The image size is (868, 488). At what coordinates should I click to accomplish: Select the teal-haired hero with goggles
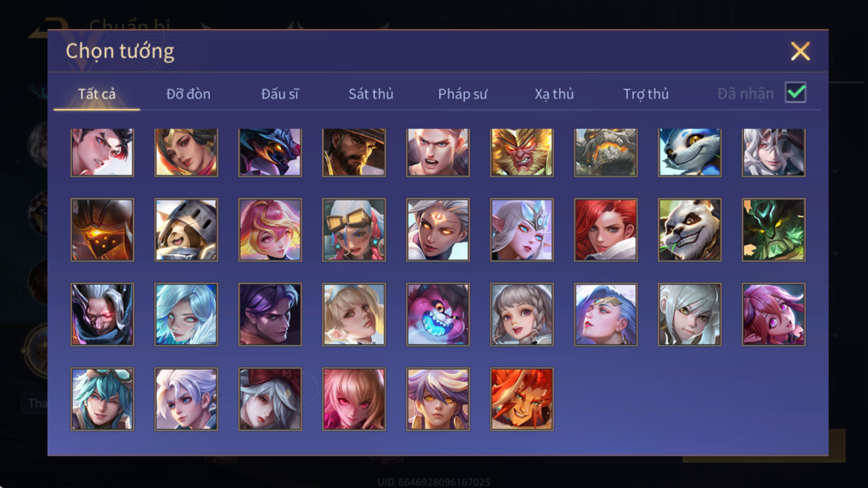tap(102, 400)
